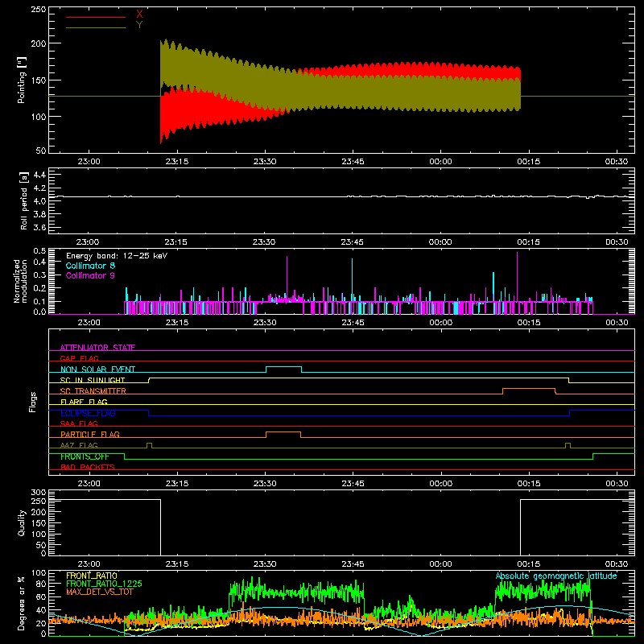Screen dimensions: 644x644
Task: Click the FRONT_RATIO legend entry
Action: (x=92, y=576)
